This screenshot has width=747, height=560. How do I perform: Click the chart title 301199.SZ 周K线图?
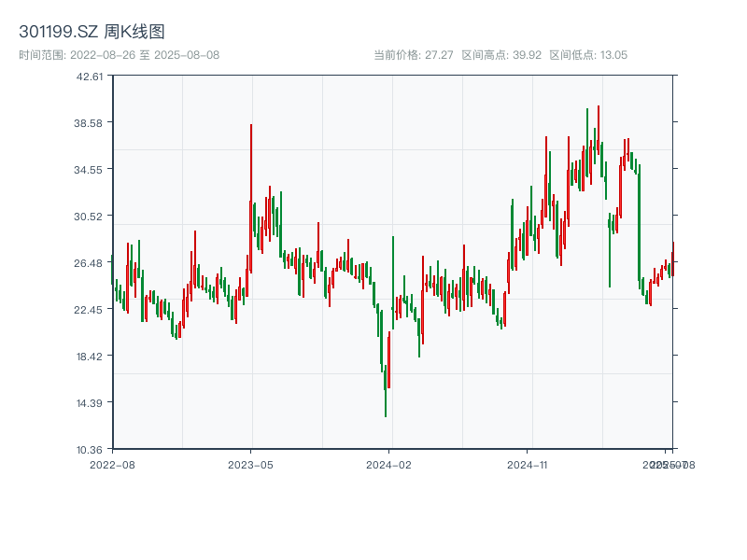tap(92, 32)
